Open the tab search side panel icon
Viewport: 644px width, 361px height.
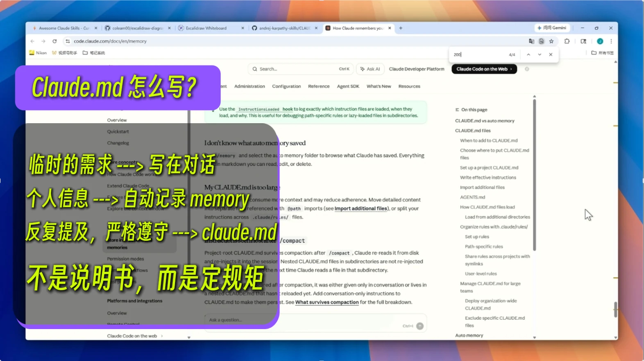(x=583, y=41)
